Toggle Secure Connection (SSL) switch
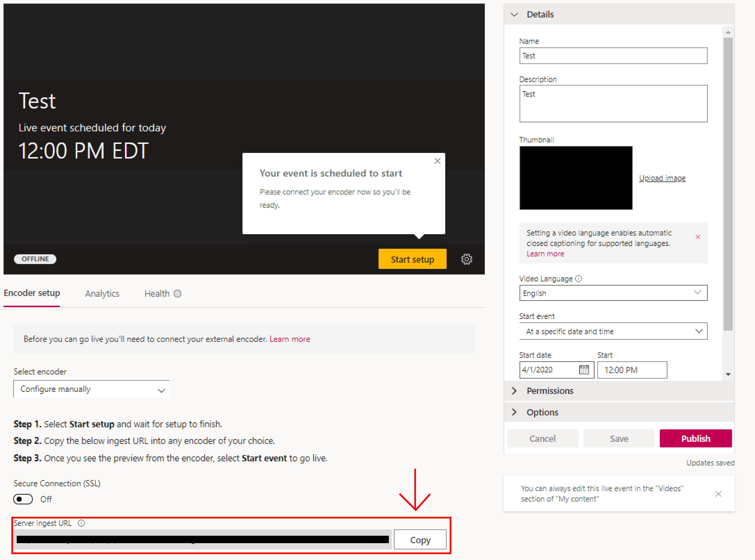Image resolution: width=755 pixels, height=560 pixels. pyautogui.click(x=23, y=499)
